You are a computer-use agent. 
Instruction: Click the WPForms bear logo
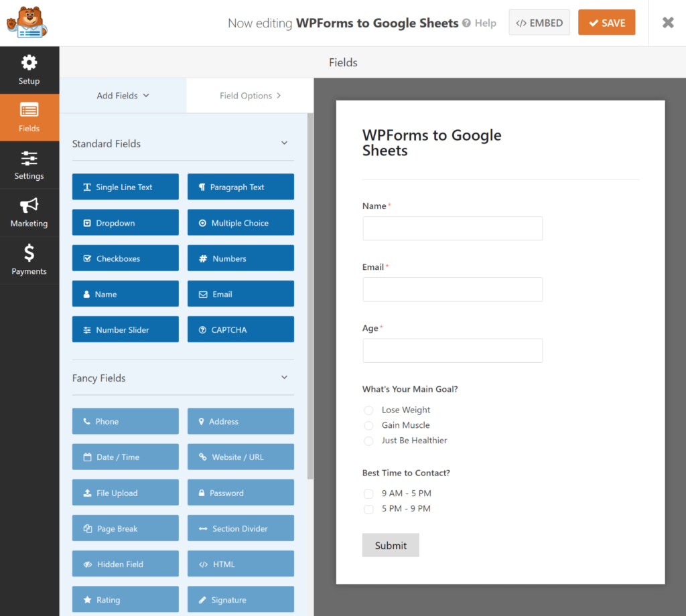(27, 21)
